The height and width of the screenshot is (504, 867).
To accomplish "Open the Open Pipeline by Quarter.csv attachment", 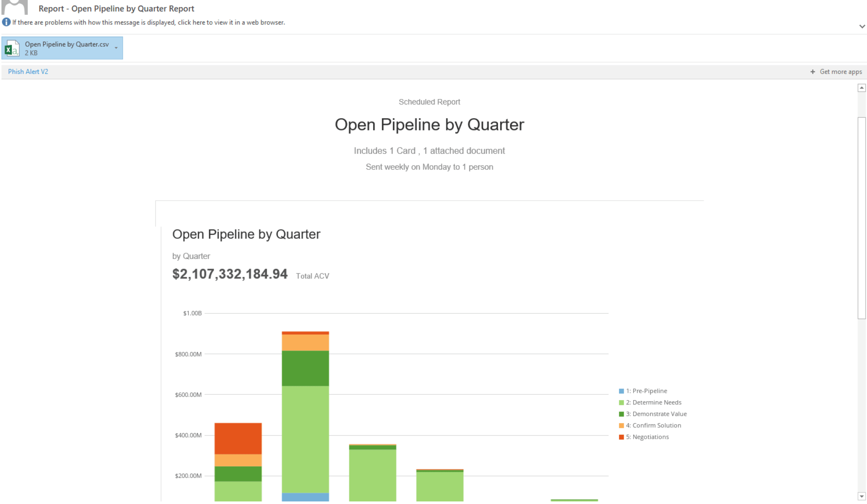I will (x=66, y=45).
